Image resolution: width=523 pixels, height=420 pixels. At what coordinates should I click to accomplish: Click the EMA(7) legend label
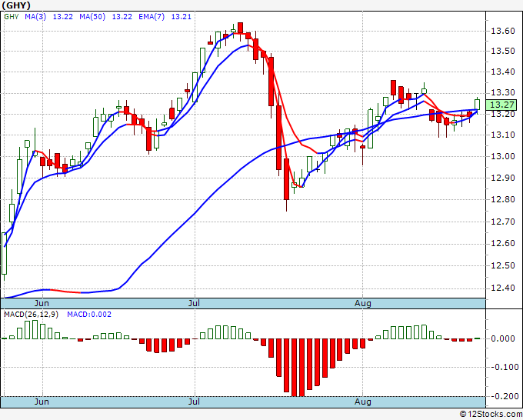tap(152, 16)
